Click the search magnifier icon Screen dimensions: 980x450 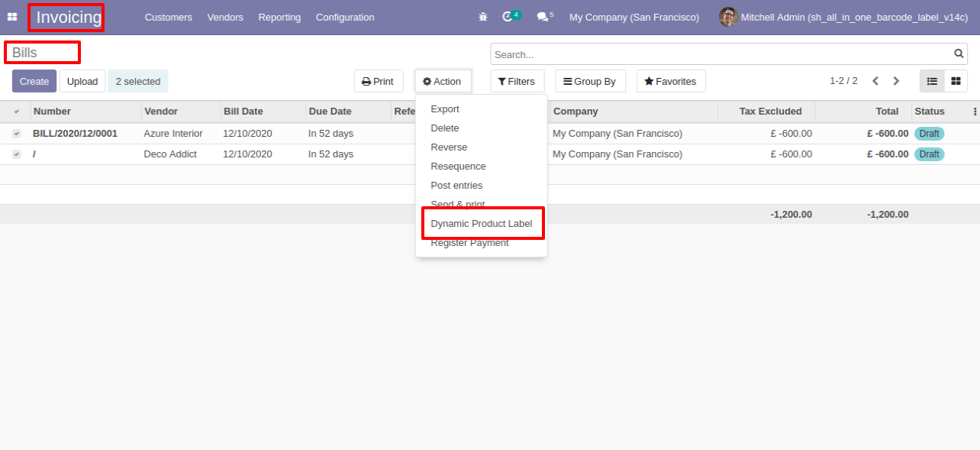(x=959, y=54)
